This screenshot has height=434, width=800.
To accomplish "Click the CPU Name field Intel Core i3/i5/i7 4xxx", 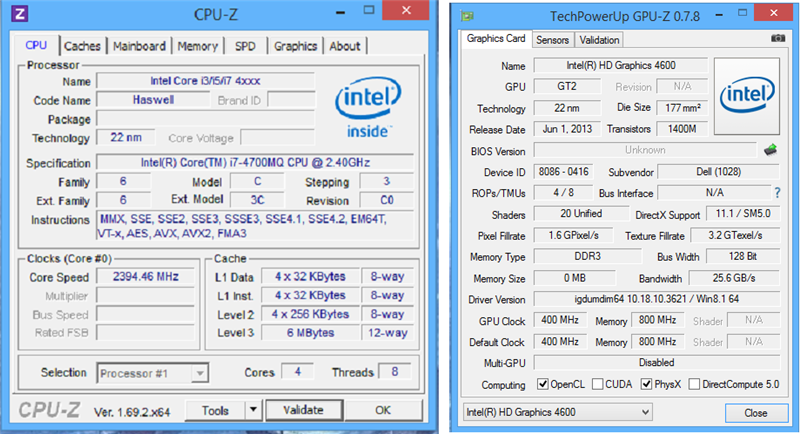I will (x=206, y=81).
